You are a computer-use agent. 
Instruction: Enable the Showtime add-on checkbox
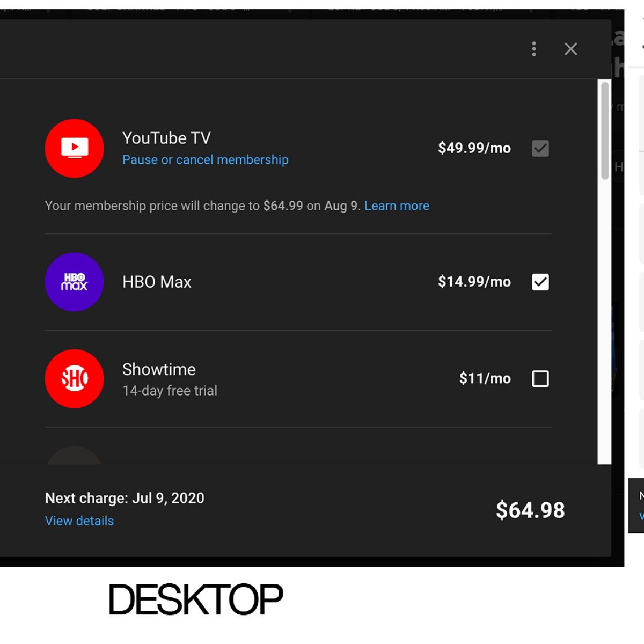click(540, 379)
